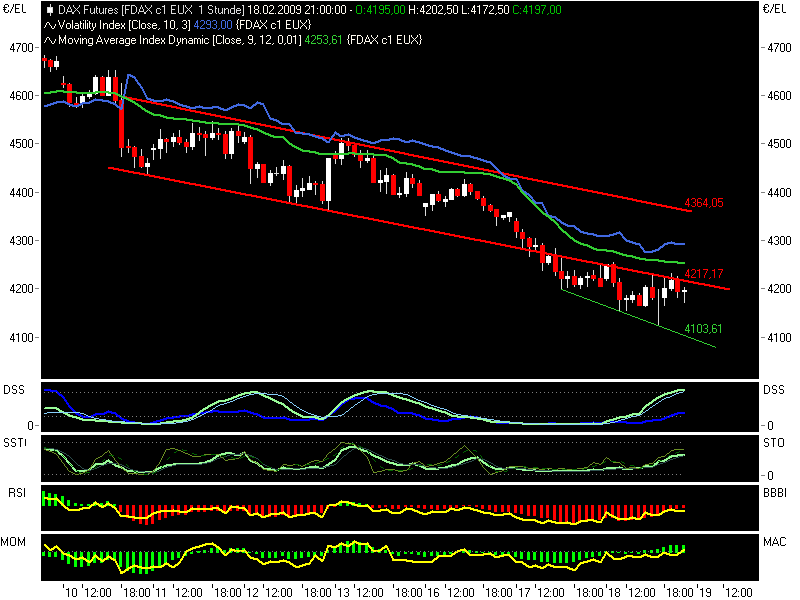800x600 pixels.
Task: Click the 4103.61 green trendline label
Action: click(703, 328)
